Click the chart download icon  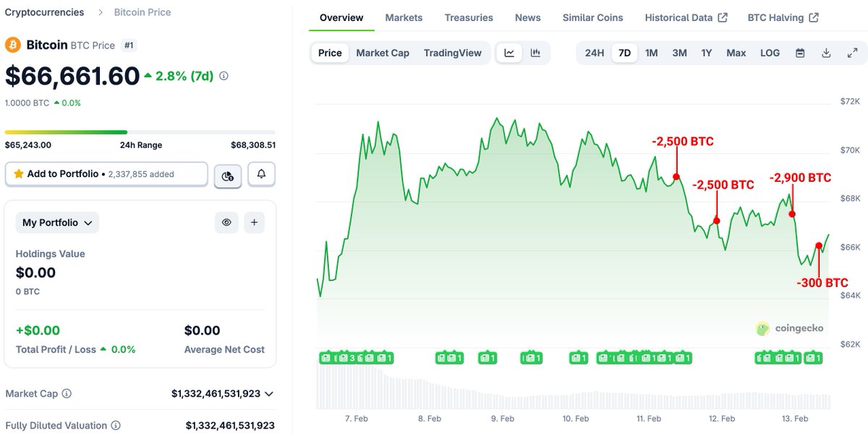point(825,53)
